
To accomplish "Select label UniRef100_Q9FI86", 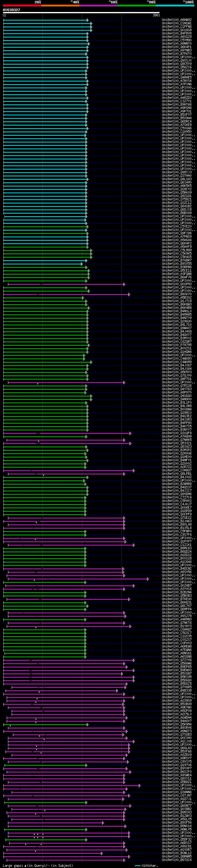I will (177, 233).
